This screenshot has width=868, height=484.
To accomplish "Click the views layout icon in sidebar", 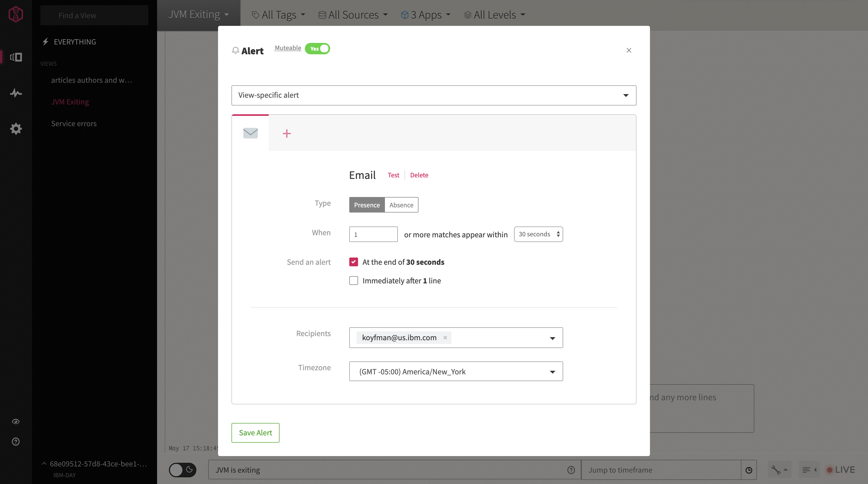I will pyautogui.click(x=16, y=57).
